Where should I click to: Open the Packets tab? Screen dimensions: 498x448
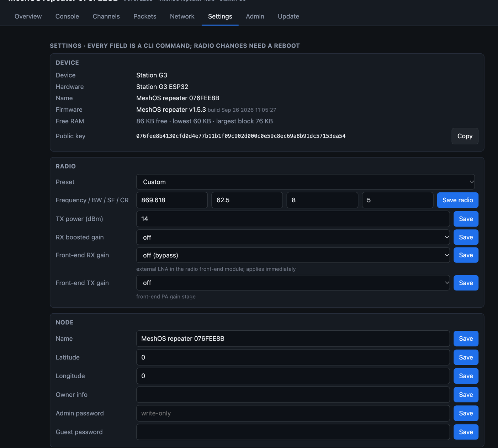coord(145,16)
